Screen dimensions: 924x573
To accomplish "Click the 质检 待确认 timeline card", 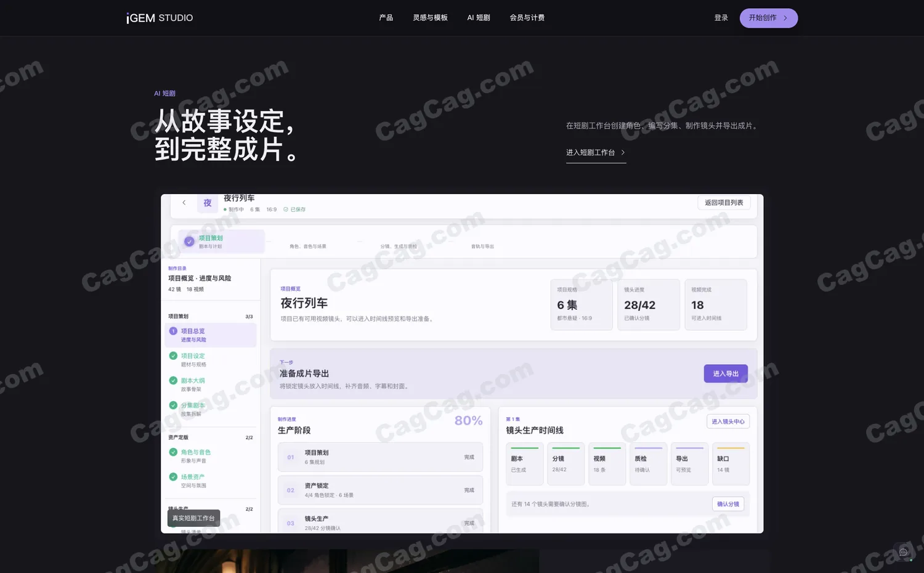I will (648, 464).
